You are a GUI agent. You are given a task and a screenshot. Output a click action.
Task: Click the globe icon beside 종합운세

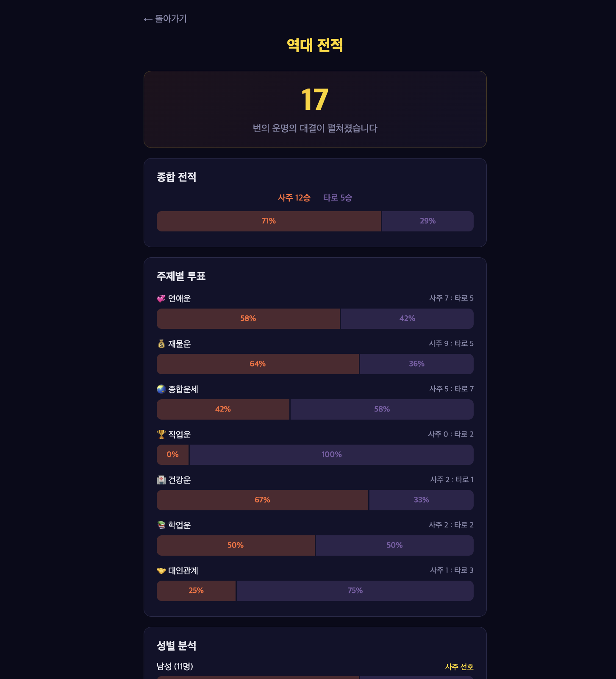(x=161, y=389)
